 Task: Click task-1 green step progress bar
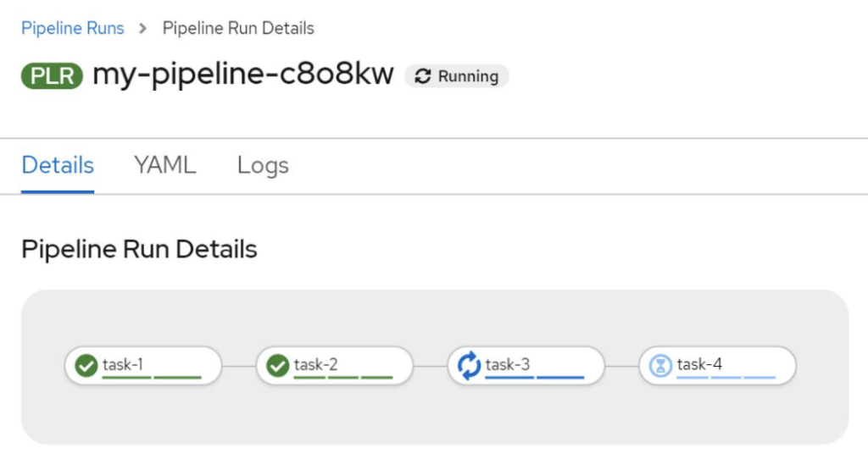click(152, 378)
